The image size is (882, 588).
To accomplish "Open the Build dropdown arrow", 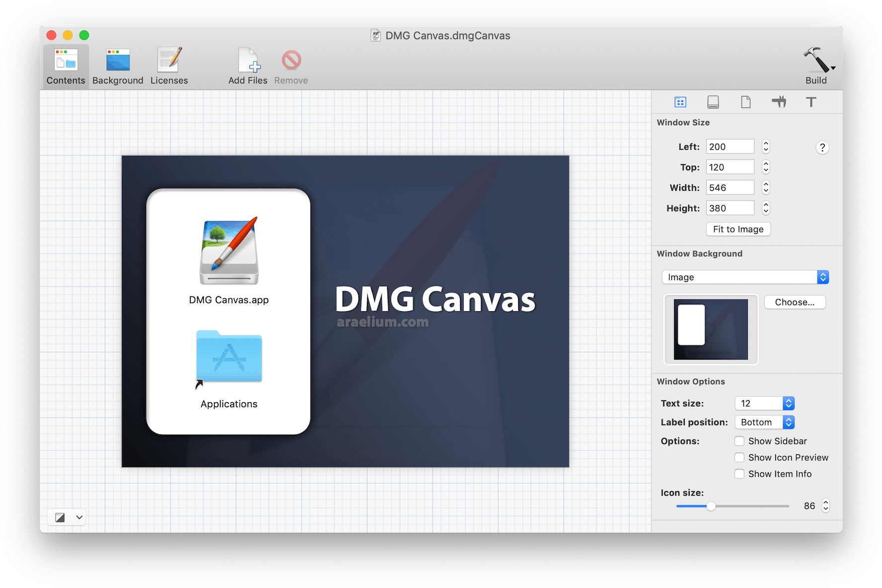I will 833,68.
